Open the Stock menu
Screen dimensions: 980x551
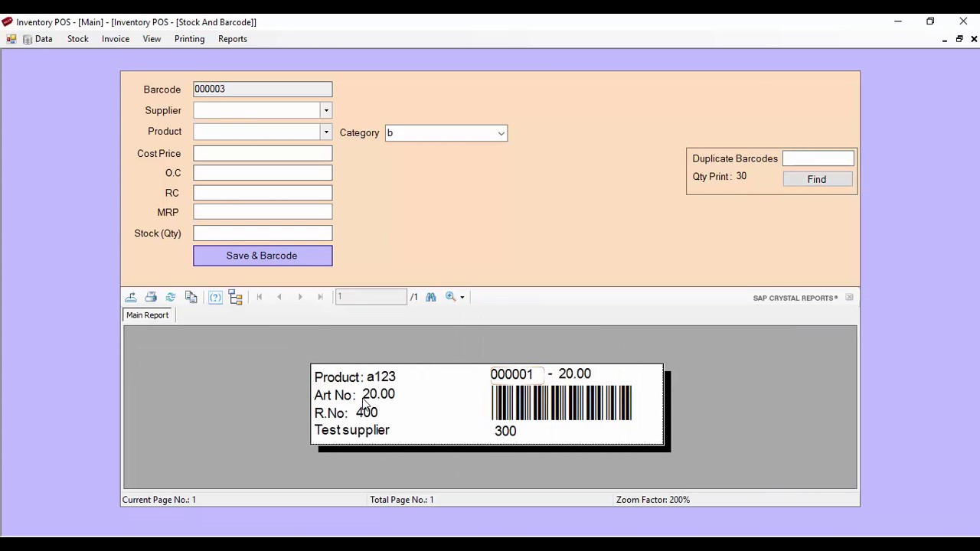point(78,39)
